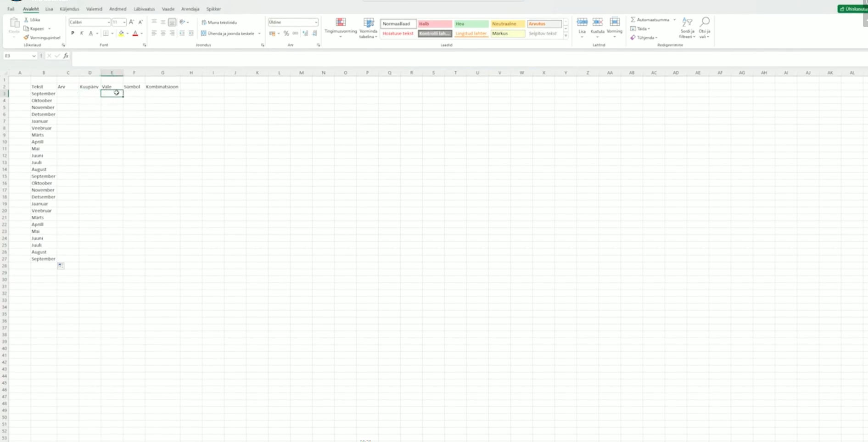Switch to the Küljendus tab

(x=69, y=9)
